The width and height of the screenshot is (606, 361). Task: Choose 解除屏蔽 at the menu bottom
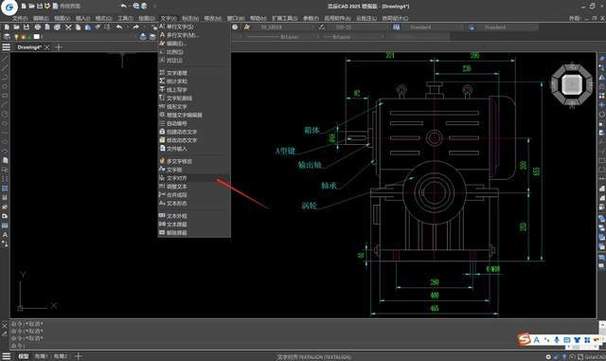point(194,233)
